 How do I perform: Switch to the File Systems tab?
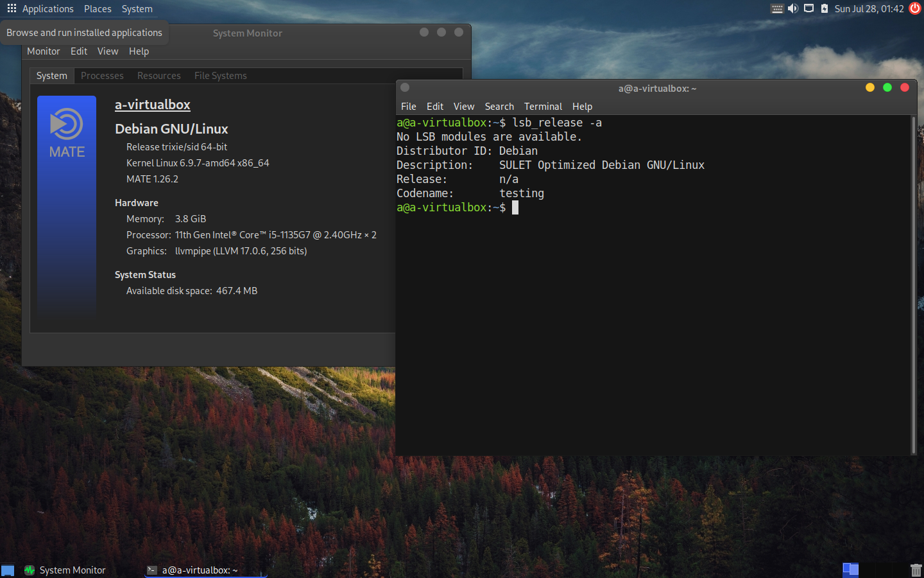(221, 76)
